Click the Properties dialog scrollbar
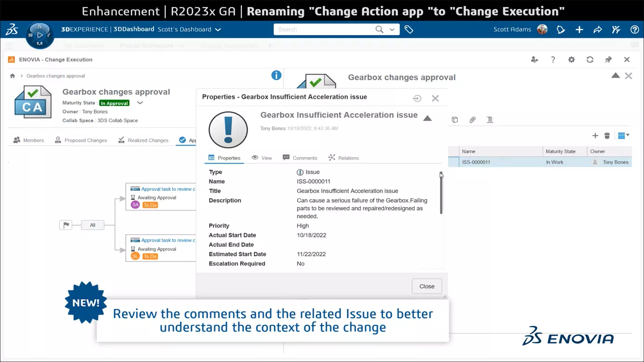The width and height of the screenshot is (644, 362). click(441, 193)
